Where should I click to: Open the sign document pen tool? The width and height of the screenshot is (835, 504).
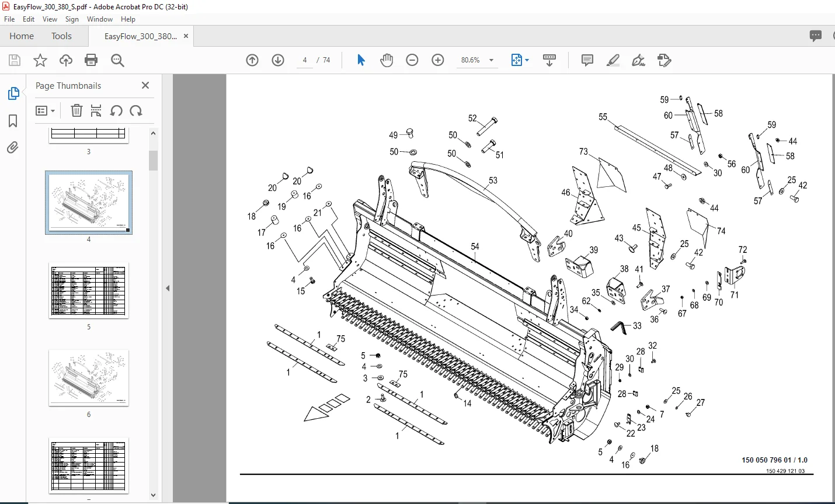[639, 60]
